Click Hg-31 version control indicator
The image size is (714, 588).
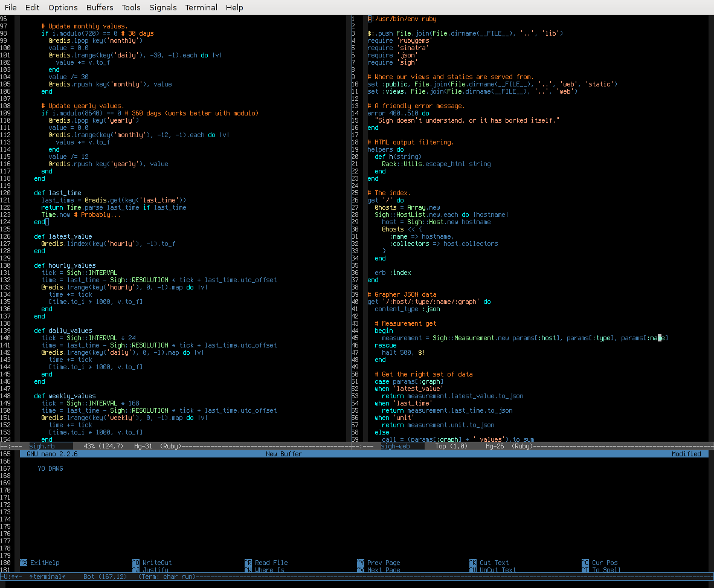(x=143, y=446)
